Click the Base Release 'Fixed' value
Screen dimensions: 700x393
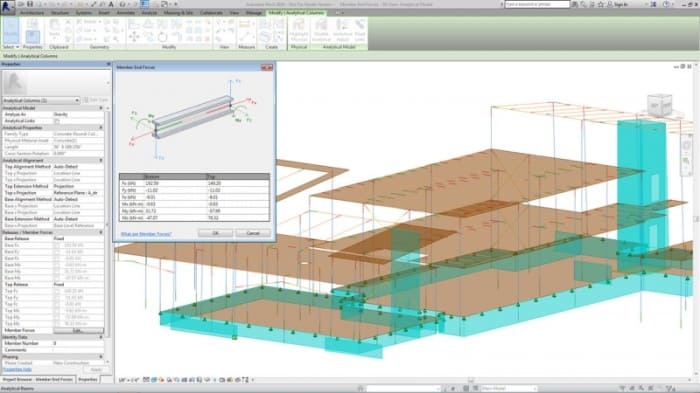(59, 239)
